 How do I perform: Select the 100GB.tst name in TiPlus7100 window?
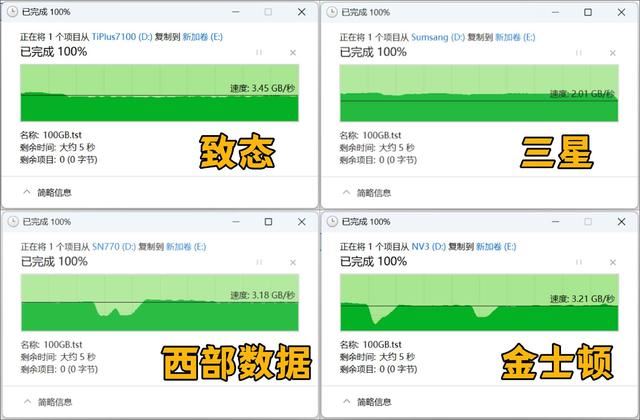pyautogui.click(x=62, y=135)
